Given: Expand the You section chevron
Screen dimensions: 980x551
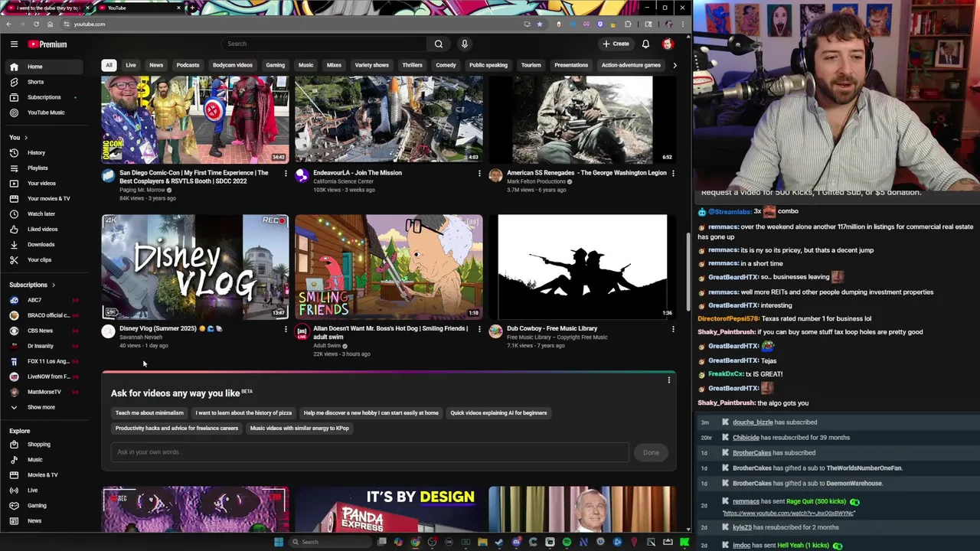Looking at the screenshot, I should 25,137.
